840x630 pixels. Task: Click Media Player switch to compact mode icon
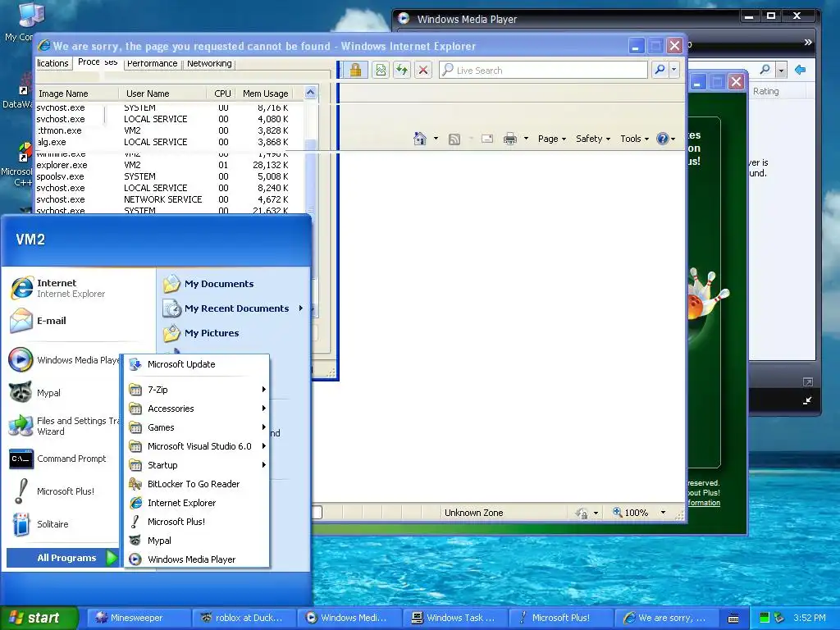click(807, 400)
